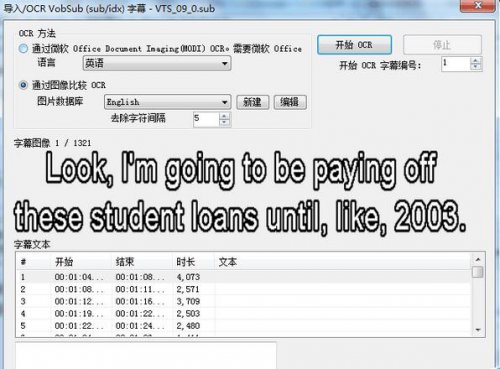Select the MODI Office OCR radio option
The width and height of the screenshot is (500, 369).
[x=23, y=49]
